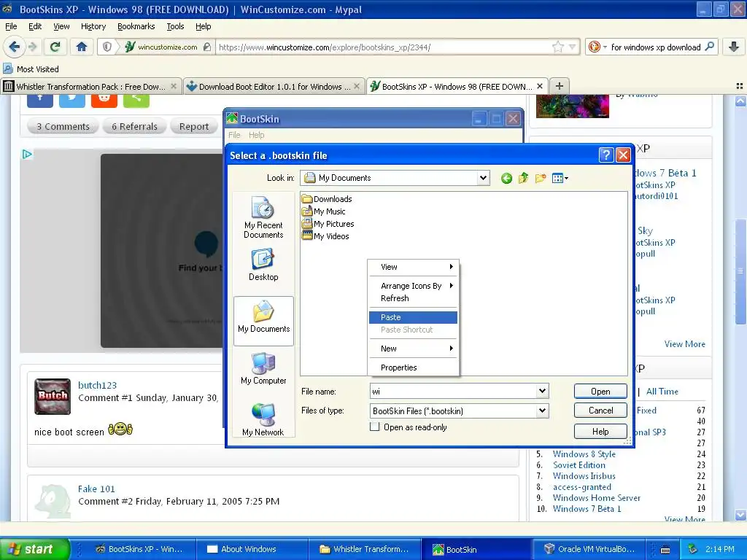Click the All Time filter link
This screenshot has height=560, width=747.
(662, 392)
